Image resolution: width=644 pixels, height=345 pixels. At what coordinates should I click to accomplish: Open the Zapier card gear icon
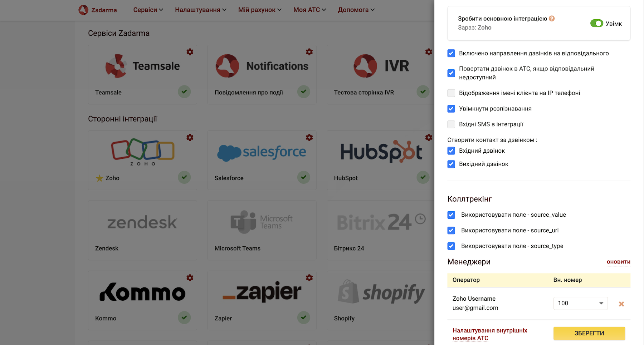309,278
